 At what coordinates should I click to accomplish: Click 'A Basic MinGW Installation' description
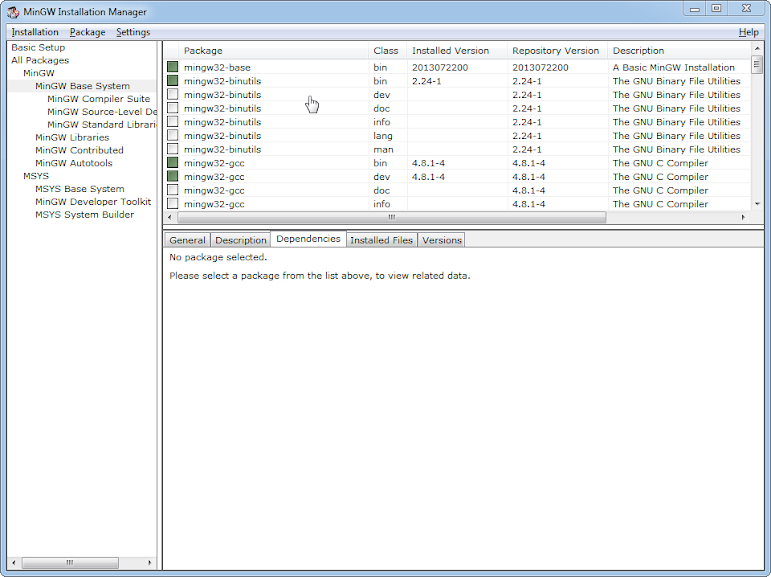pos(674,67)
